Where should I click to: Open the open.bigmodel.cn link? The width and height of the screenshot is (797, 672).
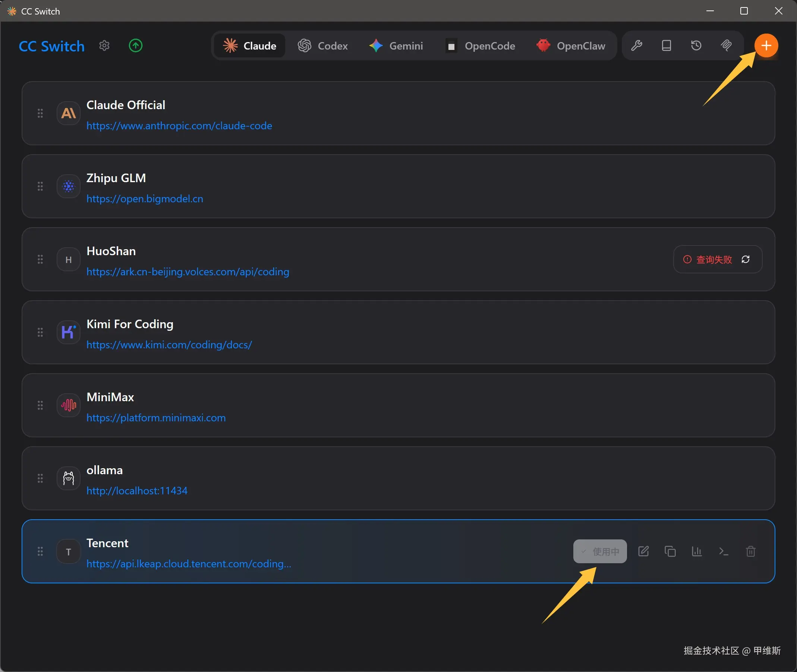pos(145,199)
